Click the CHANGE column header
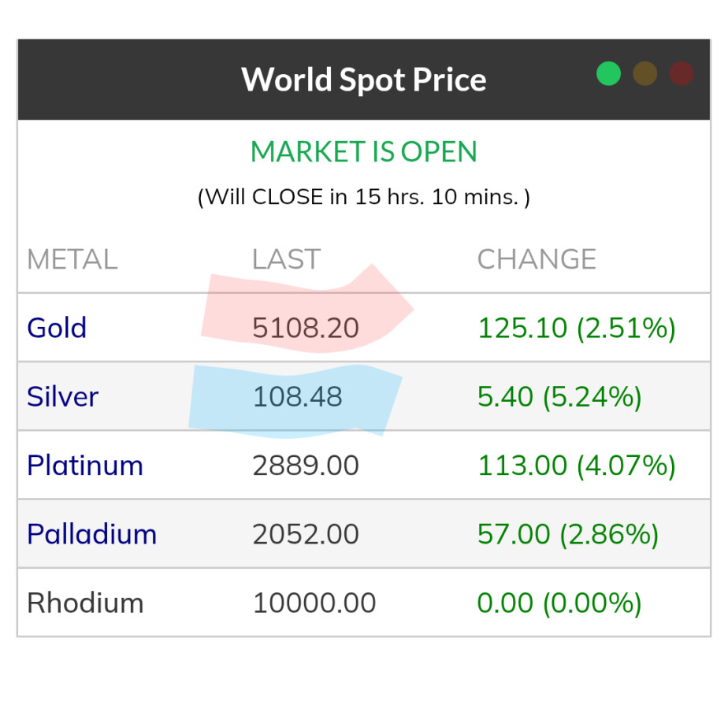The height and width of the screenshot is (709, 728). point(537,259)
